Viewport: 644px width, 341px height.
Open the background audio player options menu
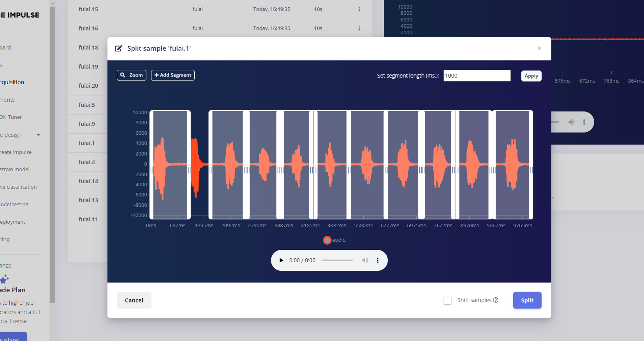point(584,122)
